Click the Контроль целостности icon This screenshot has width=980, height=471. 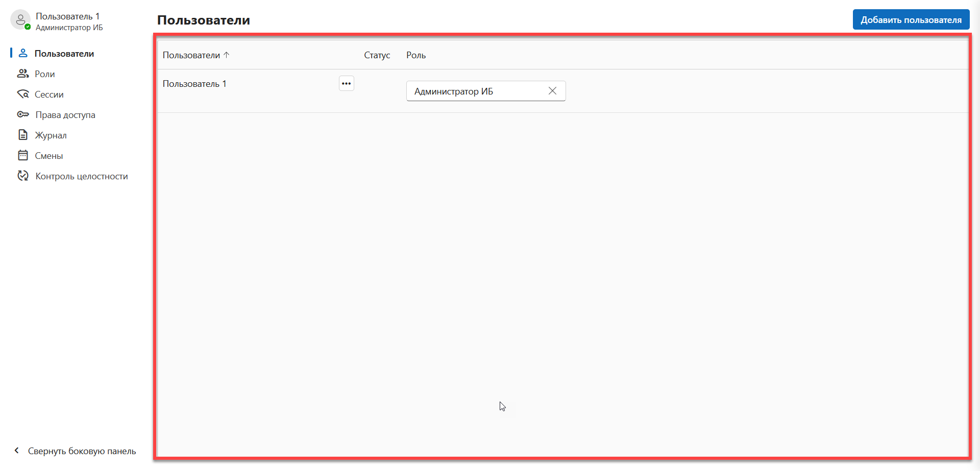tap(23, 176)
